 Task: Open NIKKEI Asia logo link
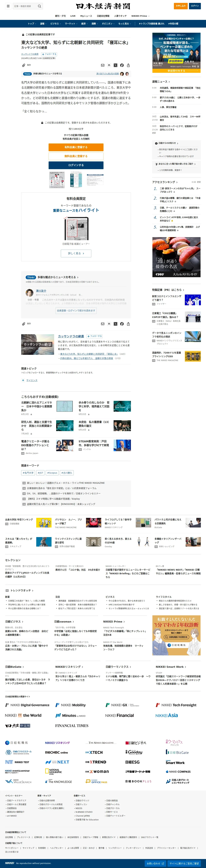[x=167, y=715]
